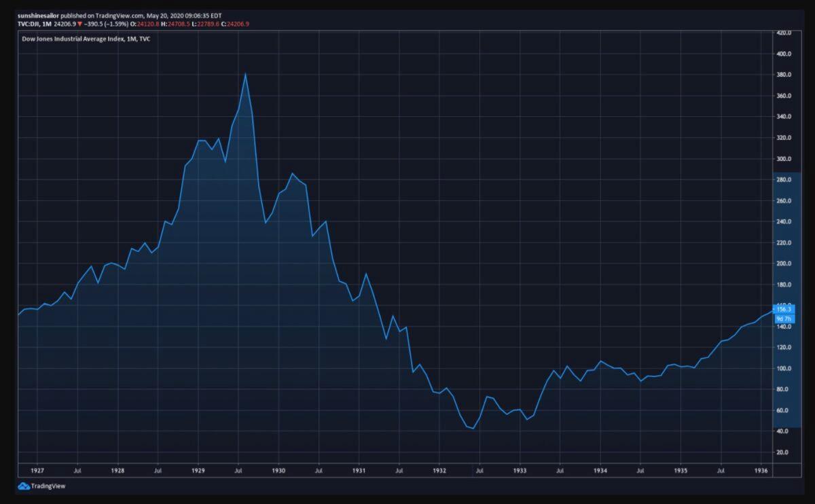Click the 1933 year label on time axis
Screen dimensions: 815x504
tap(520, 470)
